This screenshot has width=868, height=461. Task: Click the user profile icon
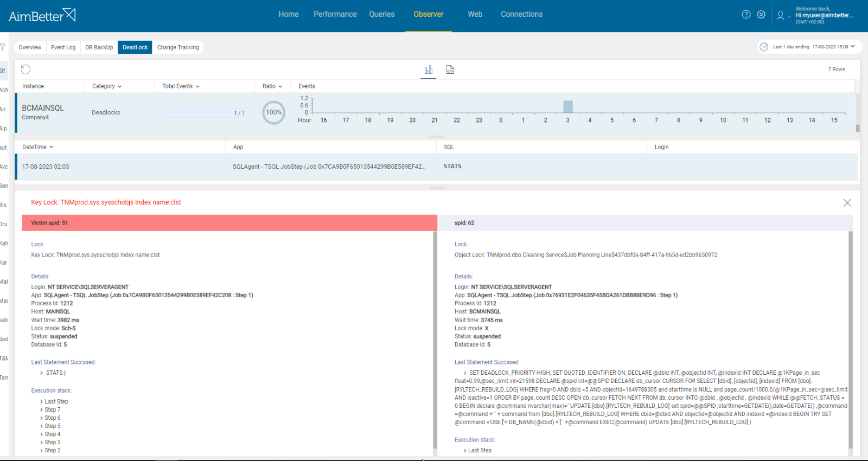coord(780,15)
